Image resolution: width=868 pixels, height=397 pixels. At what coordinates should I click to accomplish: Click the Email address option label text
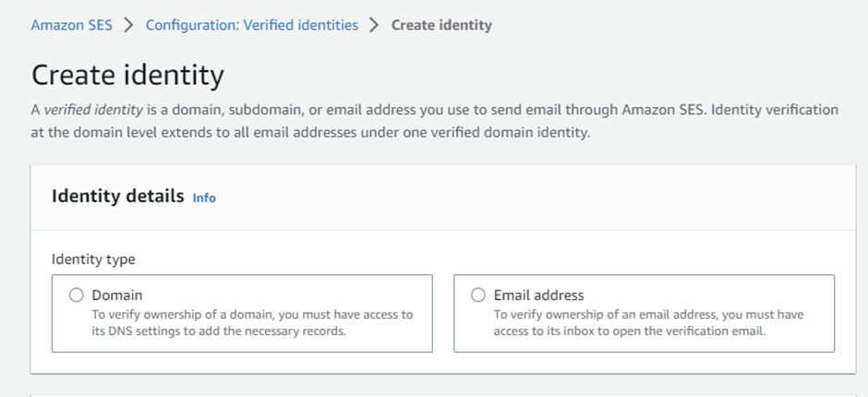tap(538, 295)
